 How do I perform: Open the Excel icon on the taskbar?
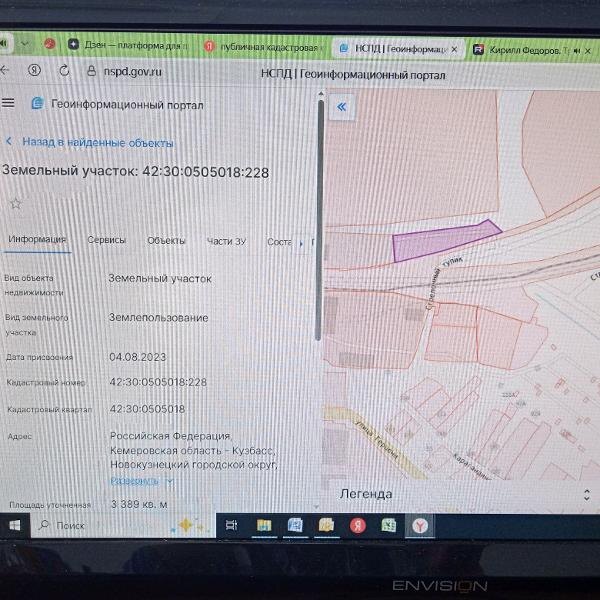point(389,525)
